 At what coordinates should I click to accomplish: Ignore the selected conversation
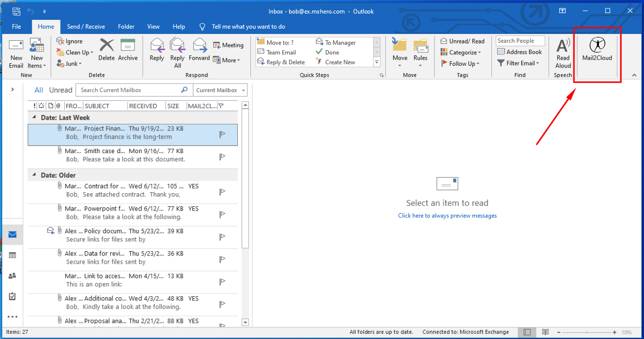click(x=70, y=41)
